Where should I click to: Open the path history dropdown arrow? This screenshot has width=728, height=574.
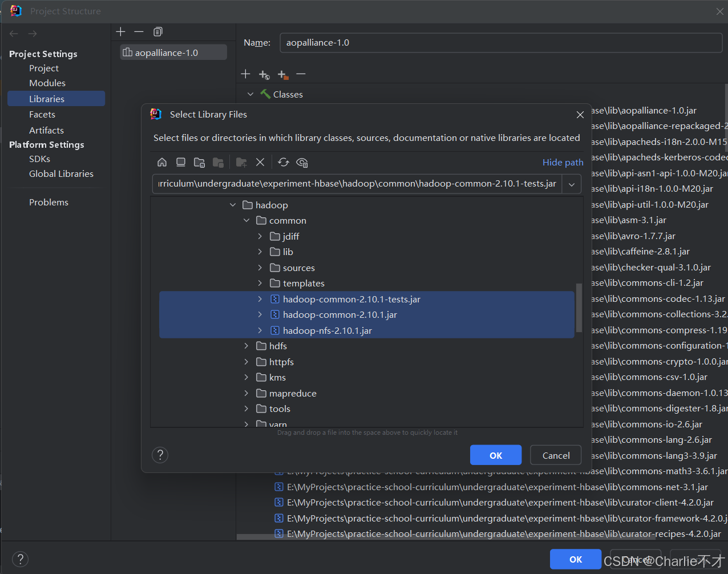coord(572,184)
